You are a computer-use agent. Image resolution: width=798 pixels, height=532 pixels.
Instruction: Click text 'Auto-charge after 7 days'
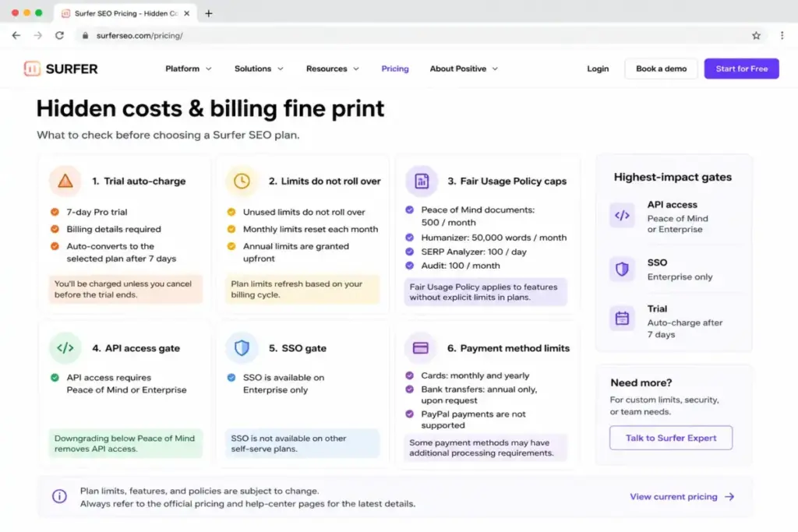pos(684,329)
